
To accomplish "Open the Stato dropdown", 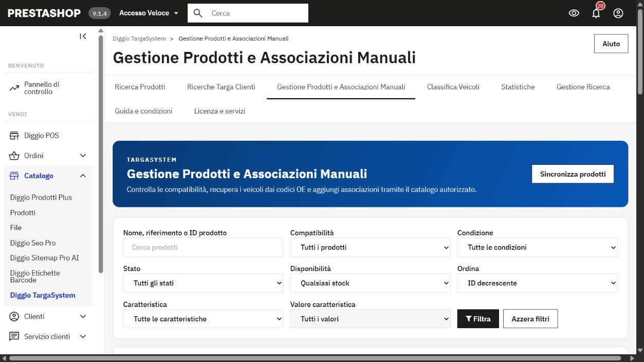I will [204, 283].
